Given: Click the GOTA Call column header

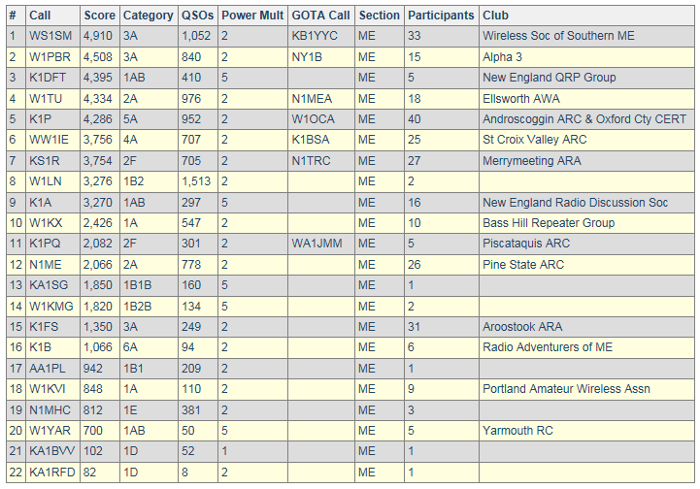Looking at the screenshot, I should tap(321, 15).
